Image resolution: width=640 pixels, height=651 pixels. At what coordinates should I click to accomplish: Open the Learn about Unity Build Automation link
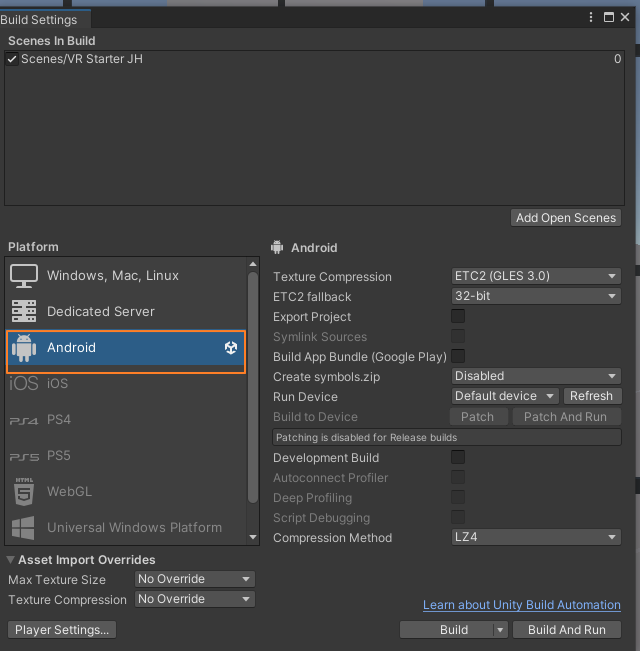coord(522,605)
